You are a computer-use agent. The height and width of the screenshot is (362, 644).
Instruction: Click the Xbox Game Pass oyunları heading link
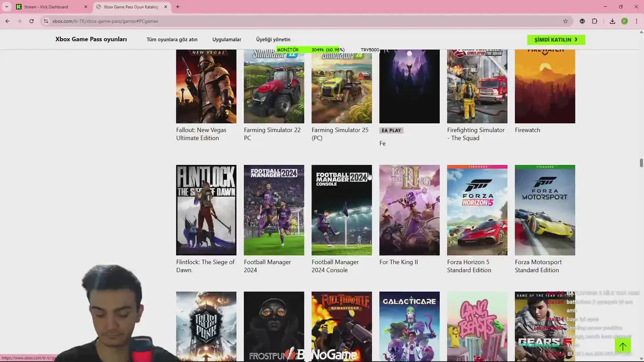[x=91, y=39]
